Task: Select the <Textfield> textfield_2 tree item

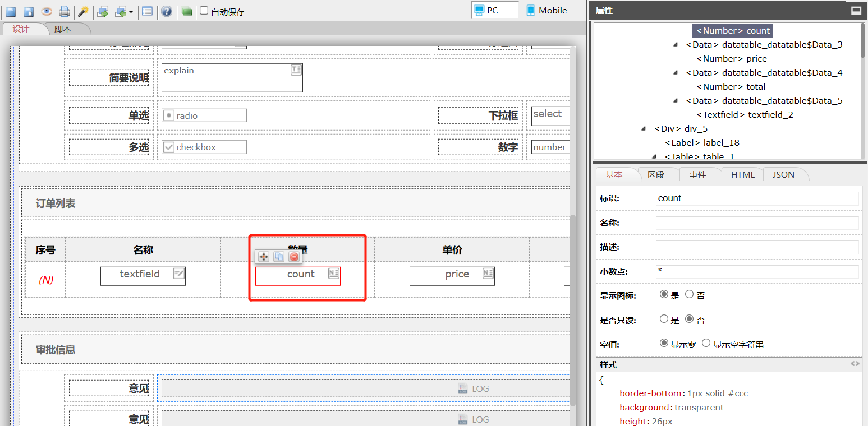Action: (x=745, y=115)
